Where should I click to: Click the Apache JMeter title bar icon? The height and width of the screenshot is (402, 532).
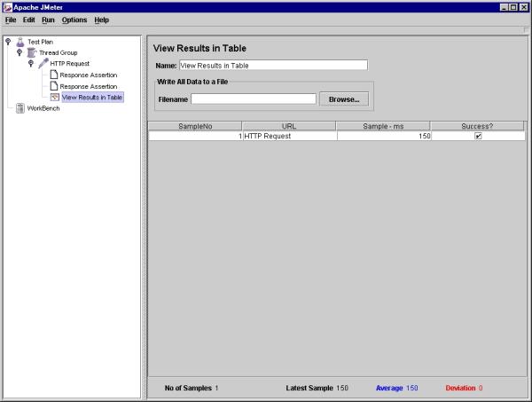coord(7,7)
